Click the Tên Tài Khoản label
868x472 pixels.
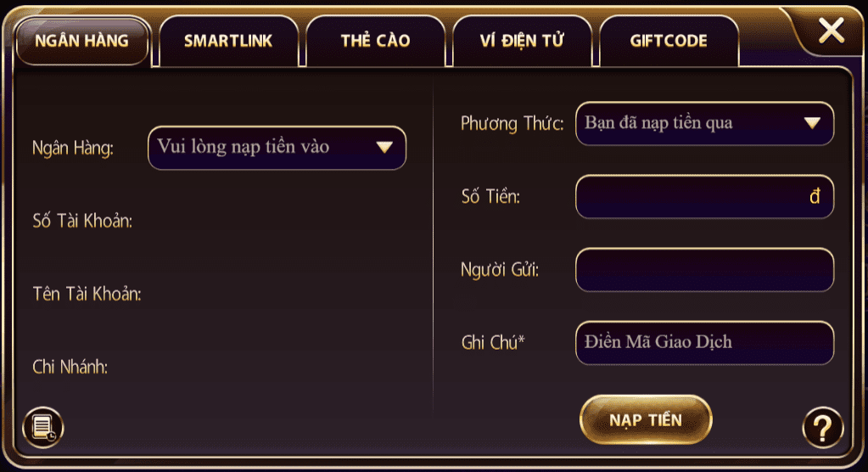(87, 295)
